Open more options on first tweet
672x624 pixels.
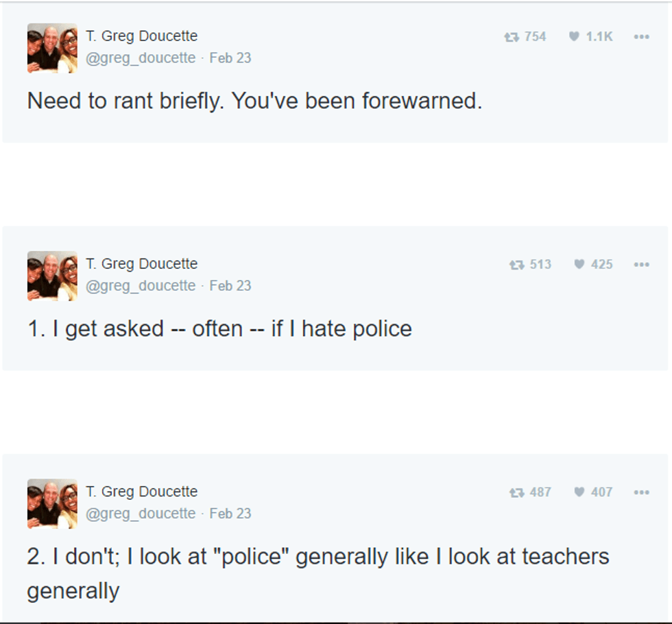(641, 37)
